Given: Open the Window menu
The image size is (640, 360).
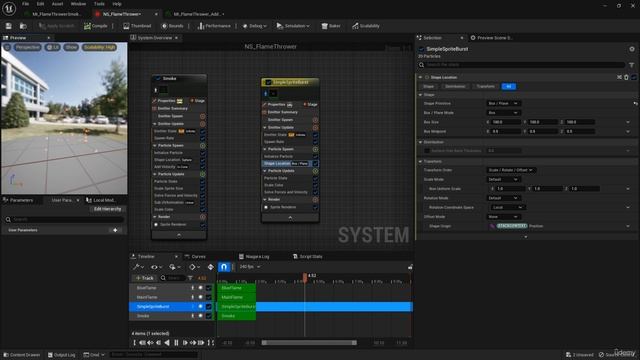Looking at the screenshot, I should coord(78,4).
